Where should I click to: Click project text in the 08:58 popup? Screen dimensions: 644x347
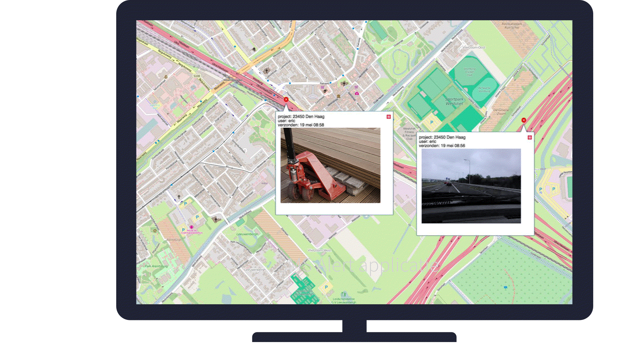301,116
